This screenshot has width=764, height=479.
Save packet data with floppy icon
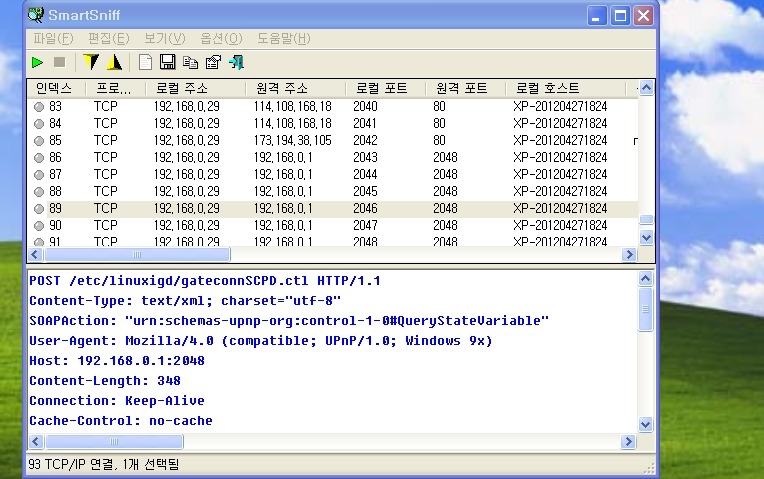click(168, 62)
